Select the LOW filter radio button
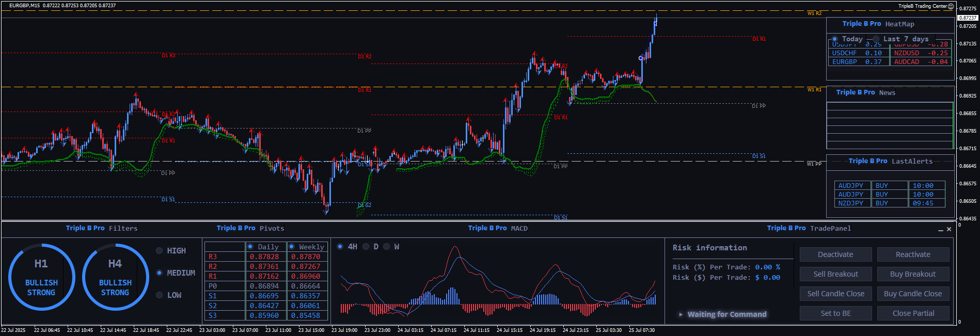 [160, 295]
